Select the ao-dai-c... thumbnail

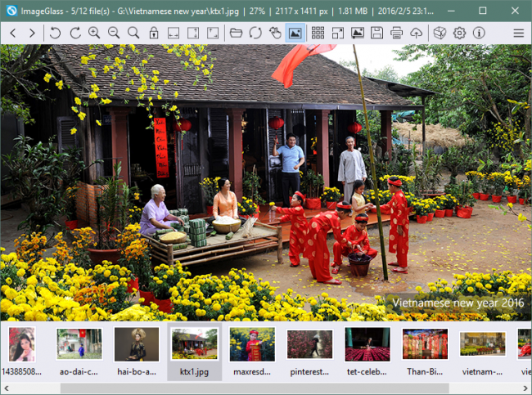pyautogui.click(x=79, y=352)
